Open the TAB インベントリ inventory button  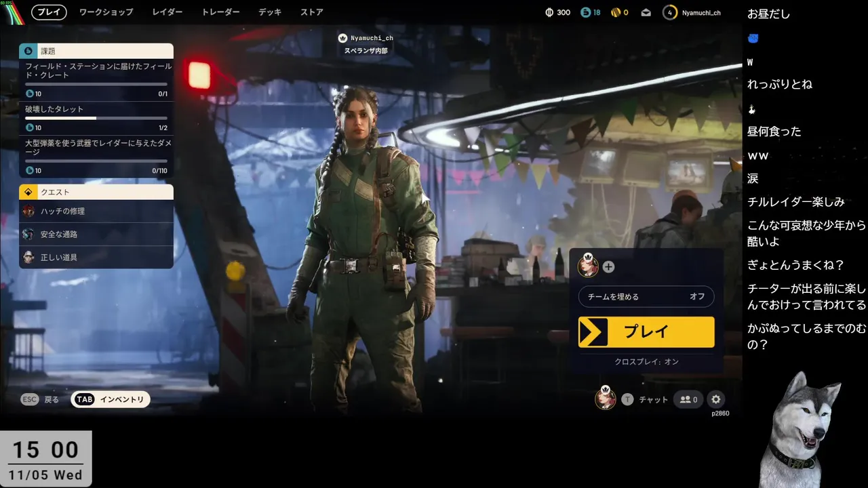click(111, 399)
